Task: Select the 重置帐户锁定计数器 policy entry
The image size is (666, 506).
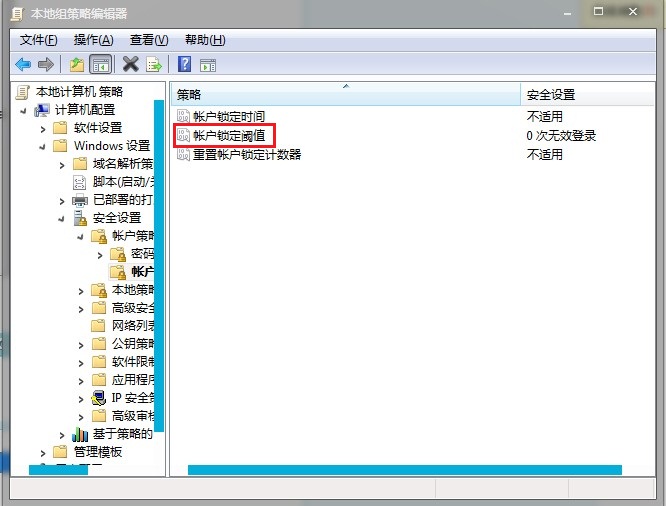Action: tap(246, 154)
